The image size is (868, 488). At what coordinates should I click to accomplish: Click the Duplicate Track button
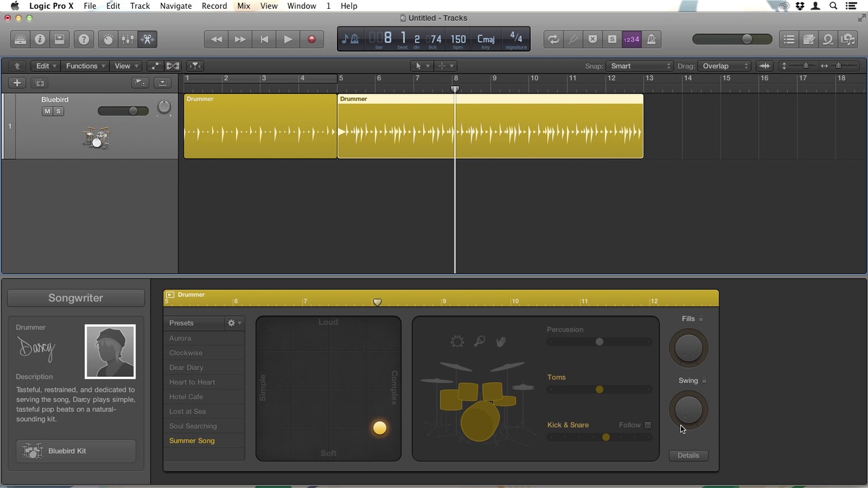pos(39,83)
